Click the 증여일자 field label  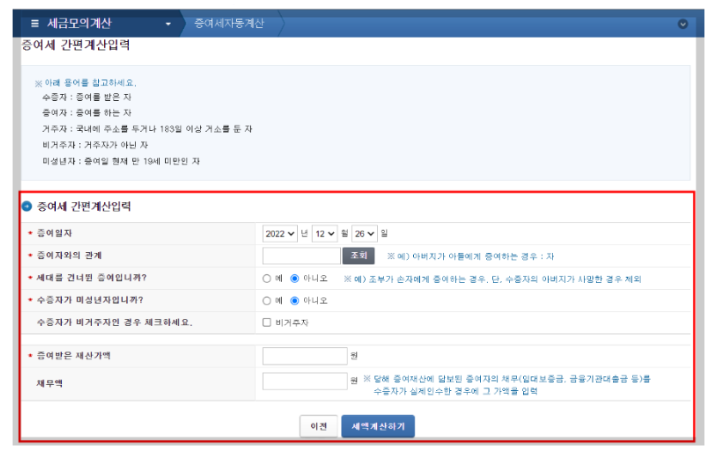pos(54,233)
